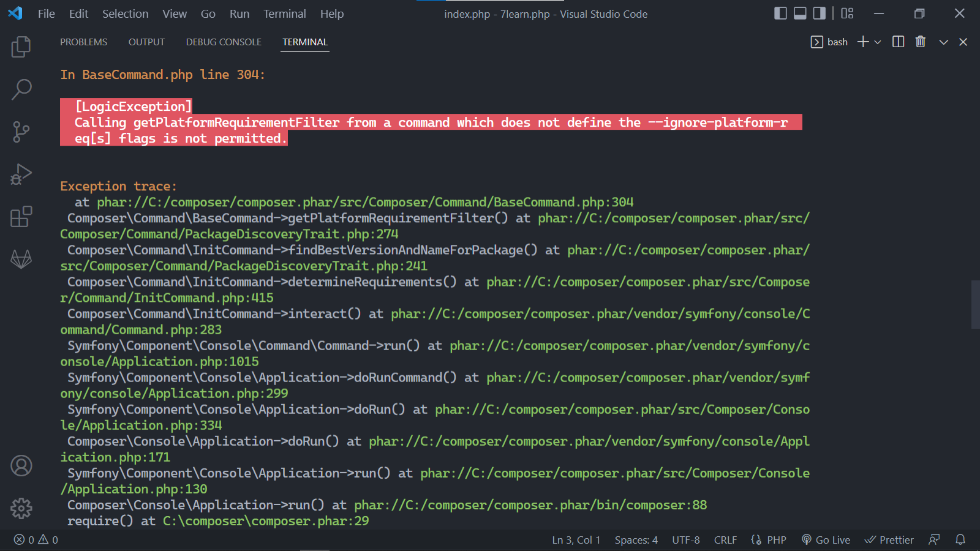Open the notifications bell

tap(960, 540)
